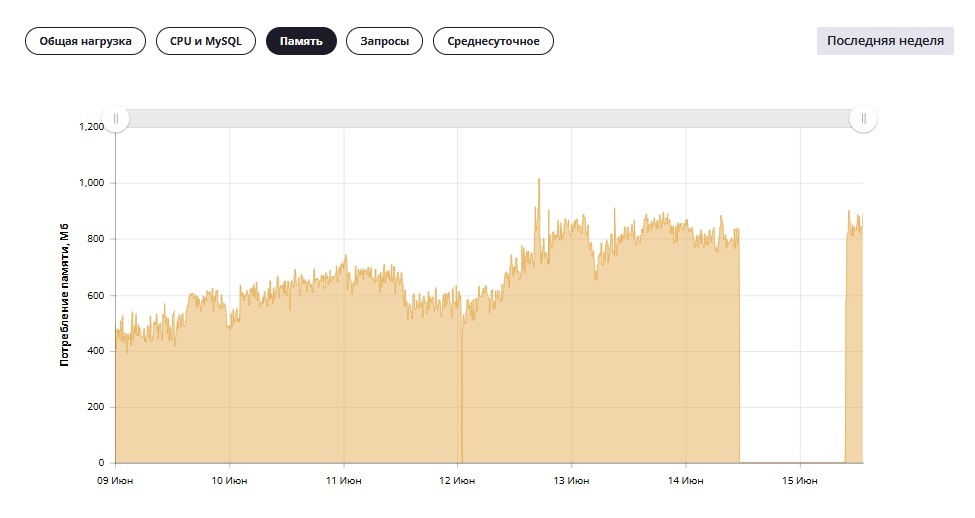Click the 11 Июн date label
The height and width of the screenshot is (518, 975).
tap(343, 480)
